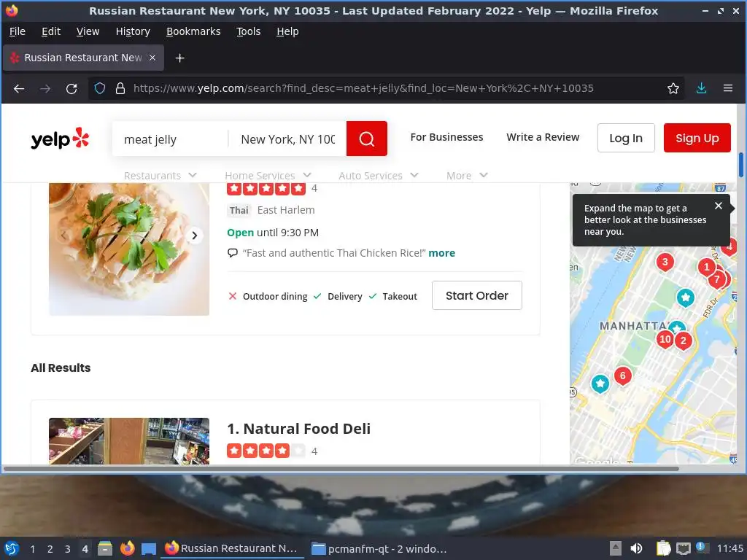This screenshot has width=747, height=560.
Task: Click the Yelp logo
Action: click(x=60, y=139)
